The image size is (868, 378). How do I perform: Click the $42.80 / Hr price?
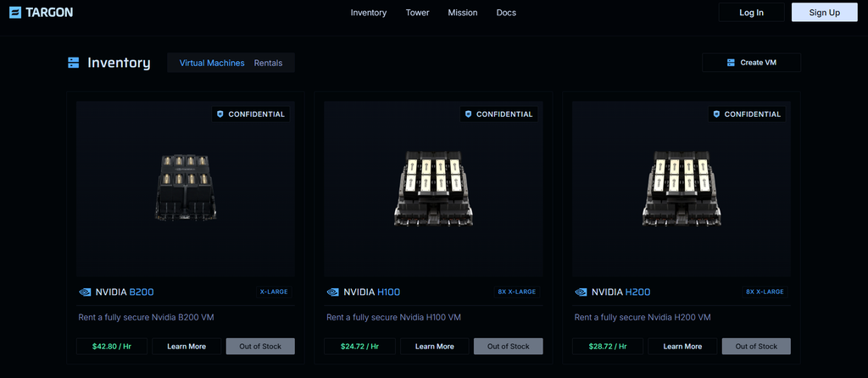(112, 347)
